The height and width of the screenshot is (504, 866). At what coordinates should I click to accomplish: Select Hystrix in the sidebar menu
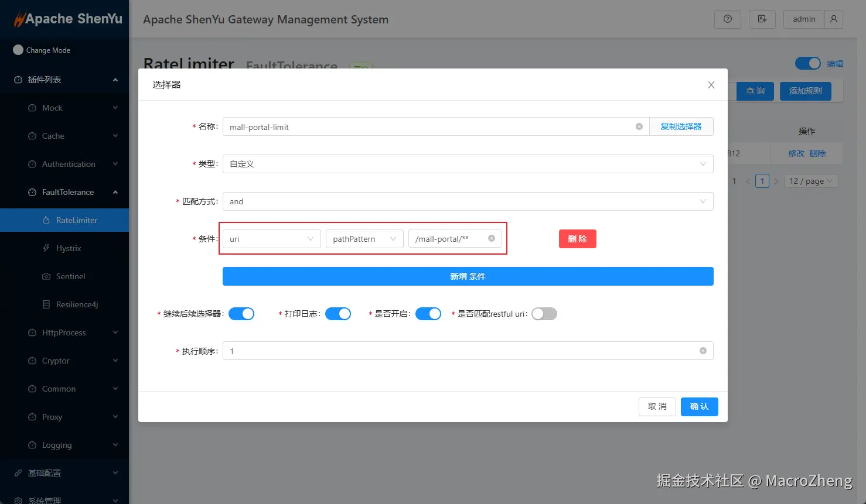point(64,248)
